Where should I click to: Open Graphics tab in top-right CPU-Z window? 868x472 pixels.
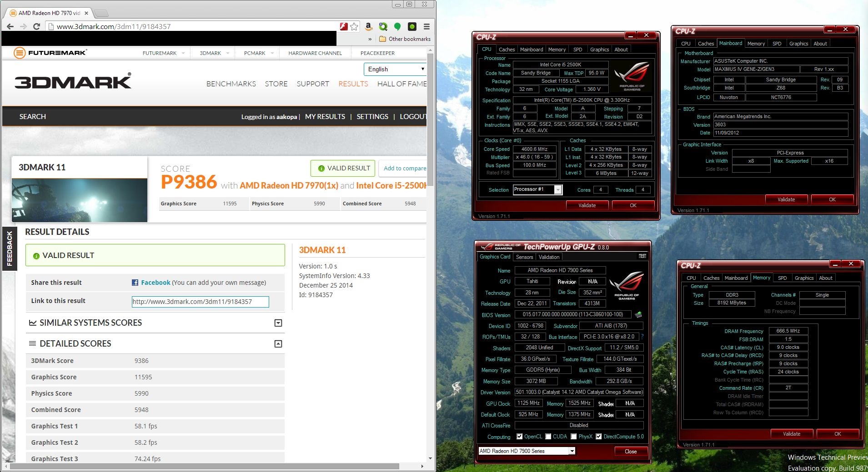pyautogui.click(x=798, y=44)
